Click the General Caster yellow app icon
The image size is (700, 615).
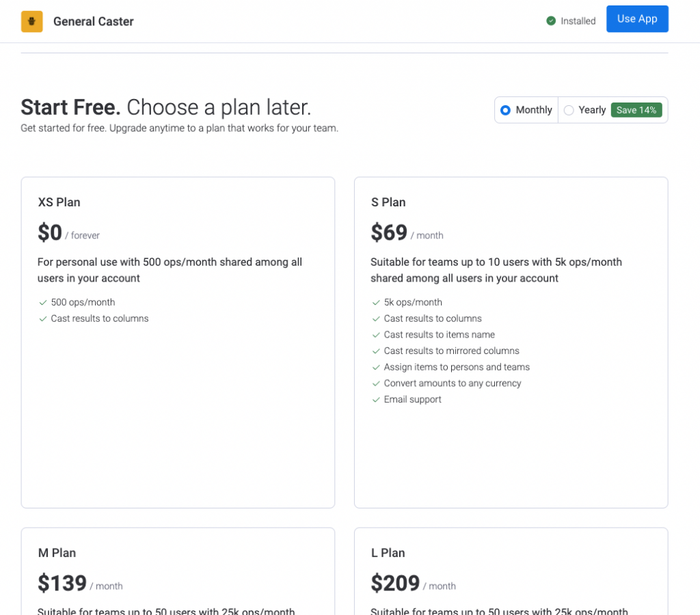coord(31,21)
